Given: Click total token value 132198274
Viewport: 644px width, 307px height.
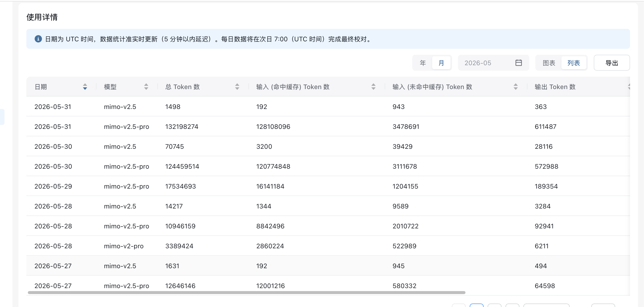Looking at the screenshot, I should 182,127.
